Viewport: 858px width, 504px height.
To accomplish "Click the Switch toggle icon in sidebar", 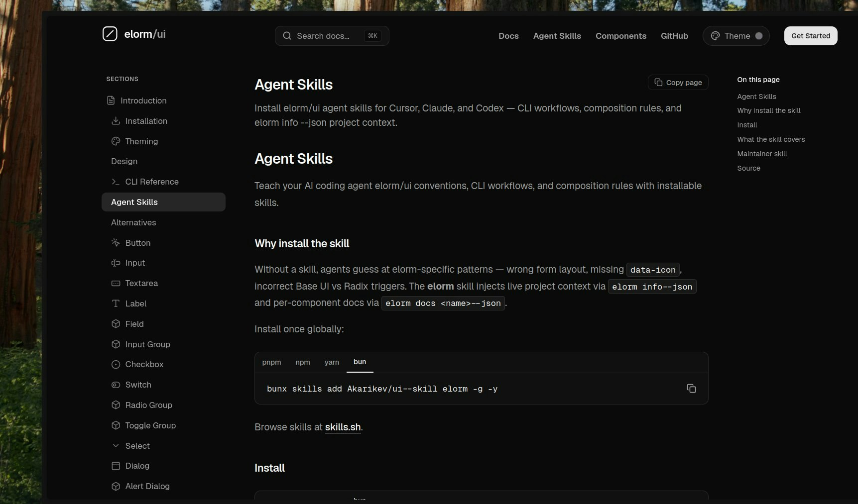I will 116,385.
